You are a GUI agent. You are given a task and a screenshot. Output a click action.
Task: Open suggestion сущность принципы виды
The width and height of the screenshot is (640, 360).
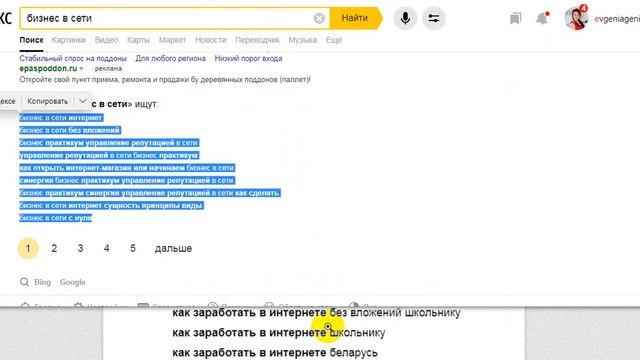pos(111,205)
